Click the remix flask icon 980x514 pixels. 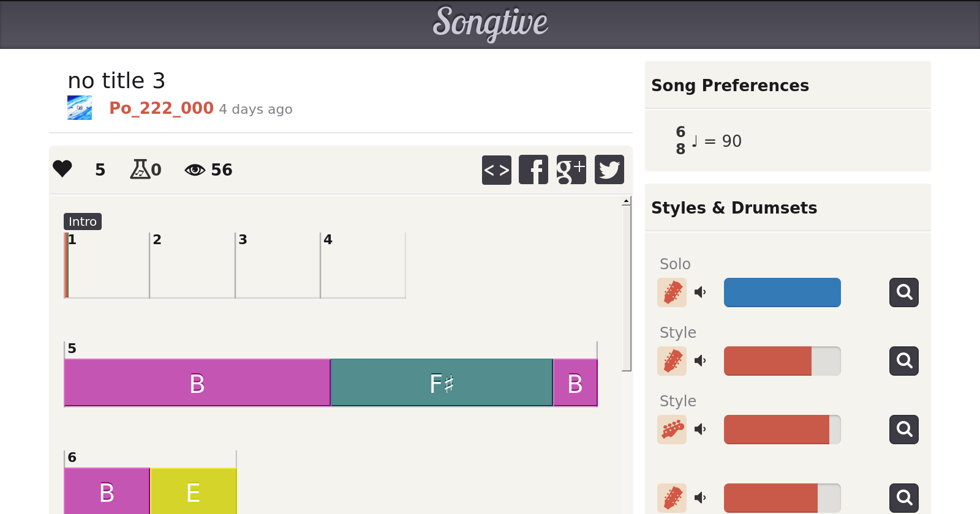tap(140, 169)
